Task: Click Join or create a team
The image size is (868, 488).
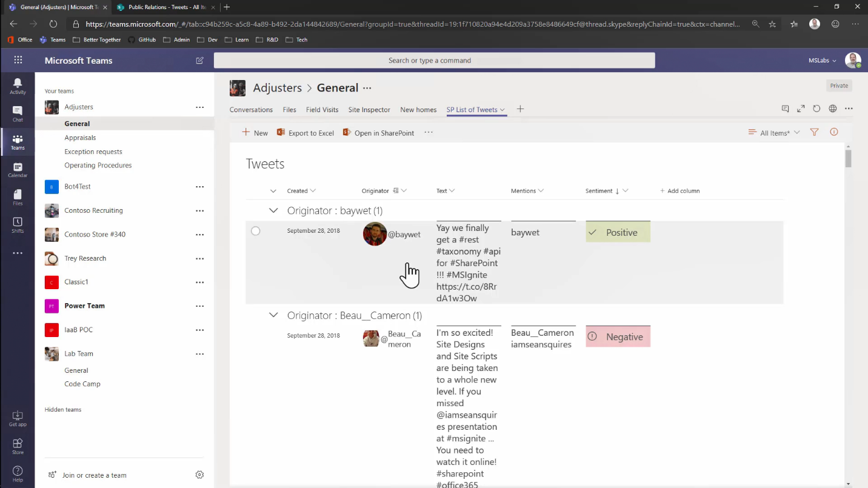Action: 88,475
